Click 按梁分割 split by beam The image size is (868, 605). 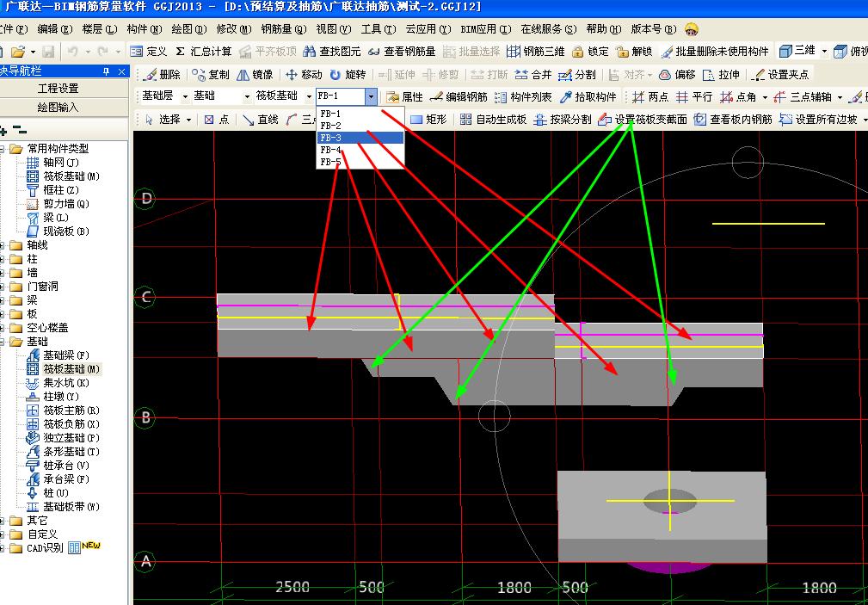[x=562, y=119]
